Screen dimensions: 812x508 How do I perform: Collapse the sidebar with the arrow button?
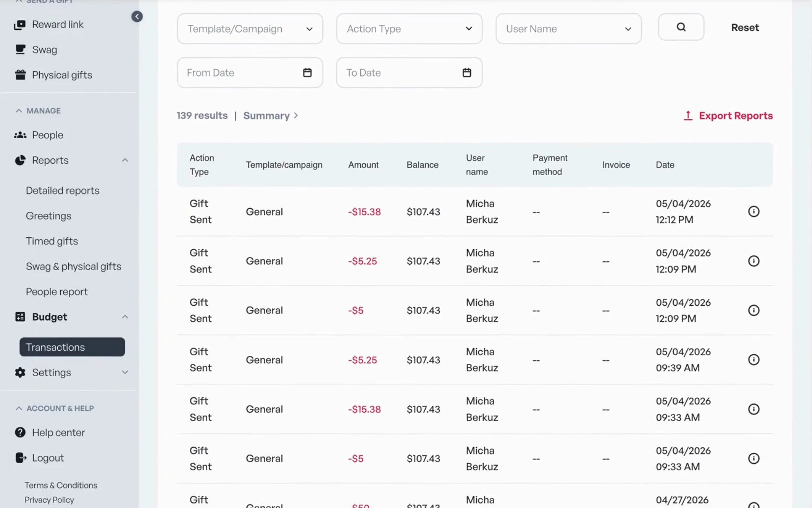137,17
